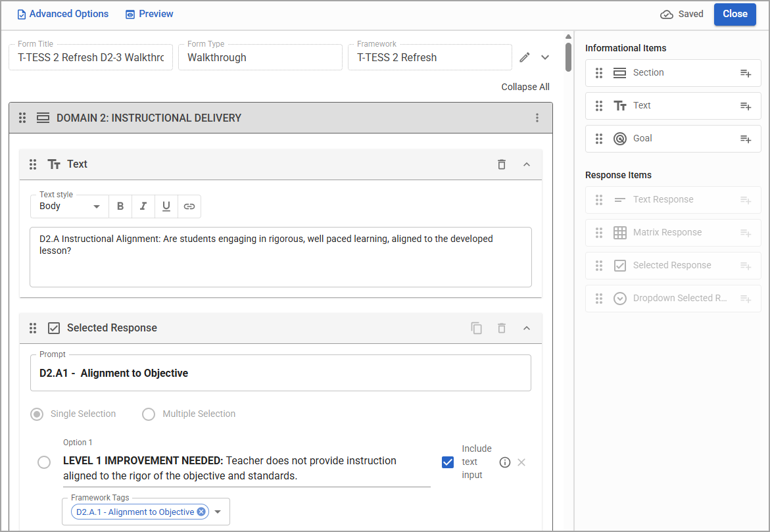Click the Prompt field D2.A1 Alignment to Objective

click(x=280, y=373)
